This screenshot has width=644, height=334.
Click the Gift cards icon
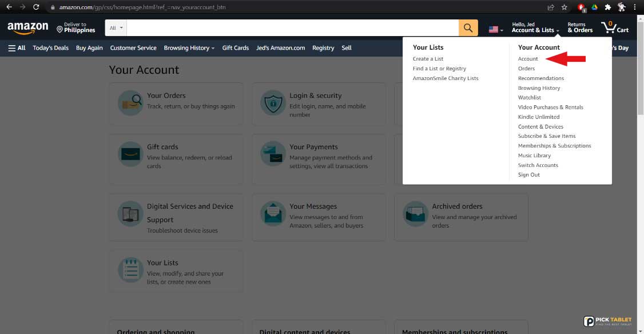pyautogui.click(x=130, y=155)
